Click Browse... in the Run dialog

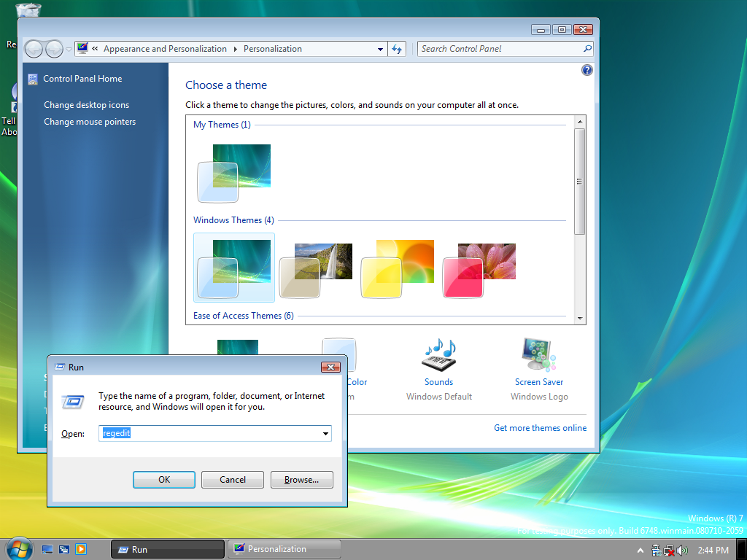301,480
